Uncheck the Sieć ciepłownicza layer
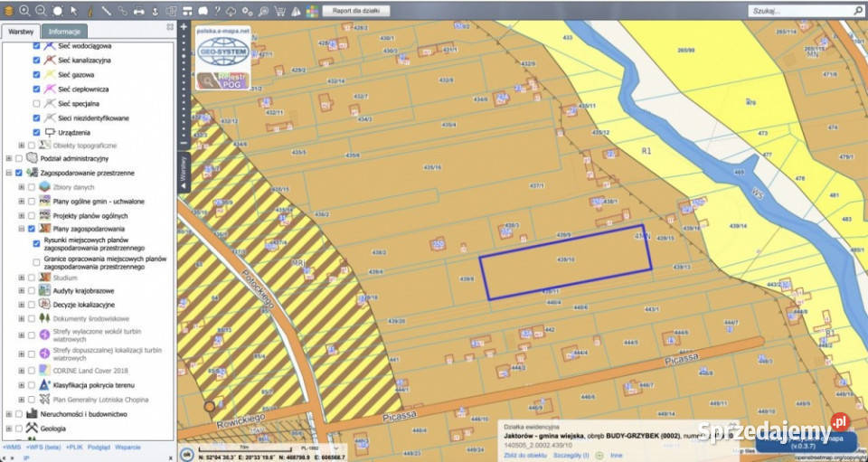Screen dimensions: 868x462 point(36,89)
